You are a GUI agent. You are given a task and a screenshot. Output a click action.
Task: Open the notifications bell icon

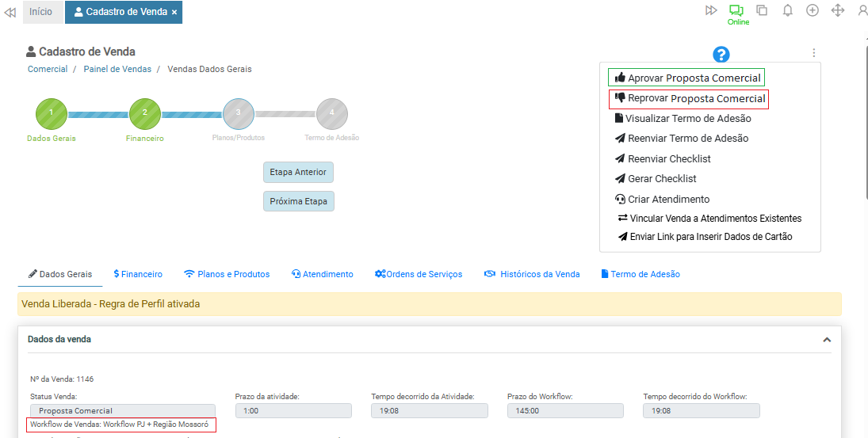coord(787,10)
